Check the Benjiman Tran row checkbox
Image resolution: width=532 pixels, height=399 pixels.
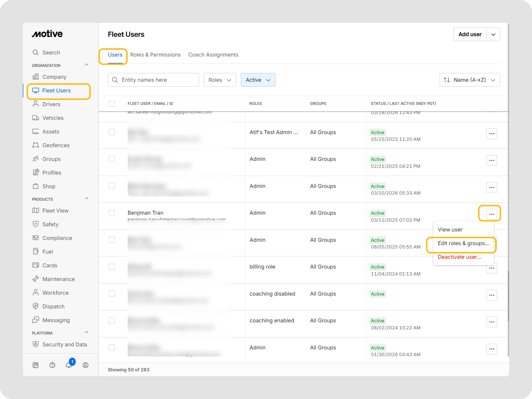click(112, 213)
